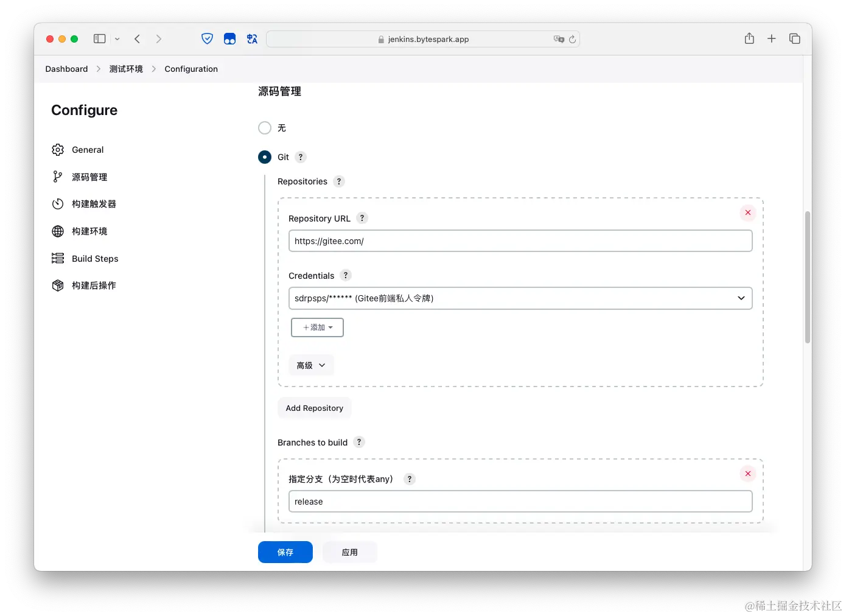846x616 pixels.
Task: Select the Build Steps list icon
Action: [x=57, y=258]
